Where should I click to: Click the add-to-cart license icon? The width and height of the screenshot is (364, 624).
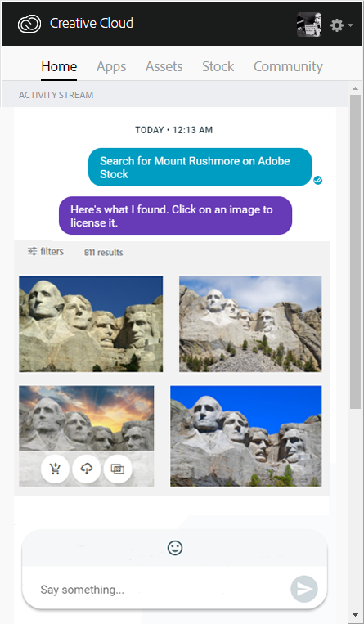[55, 469]
